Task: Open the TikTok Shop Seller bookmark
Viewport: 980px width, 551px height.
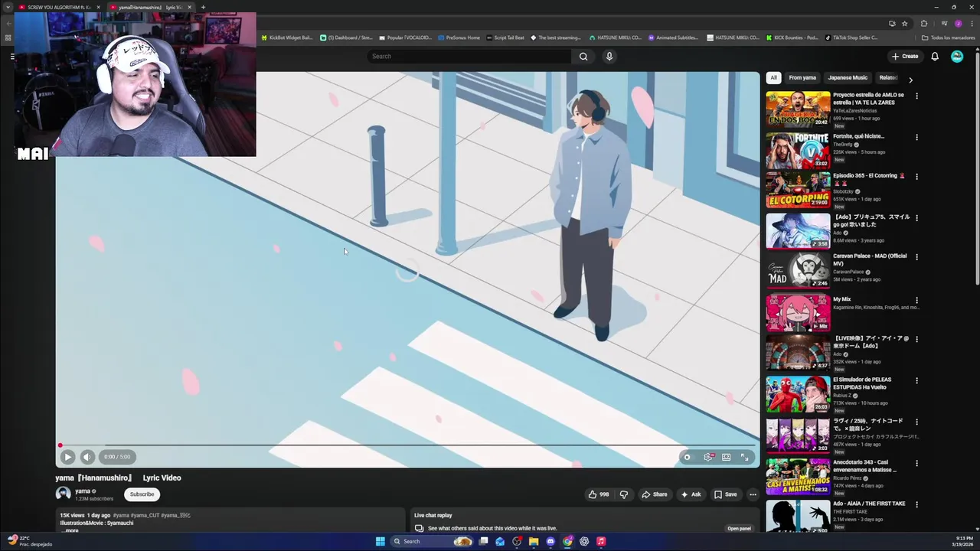Action: [x=851, y=37]
